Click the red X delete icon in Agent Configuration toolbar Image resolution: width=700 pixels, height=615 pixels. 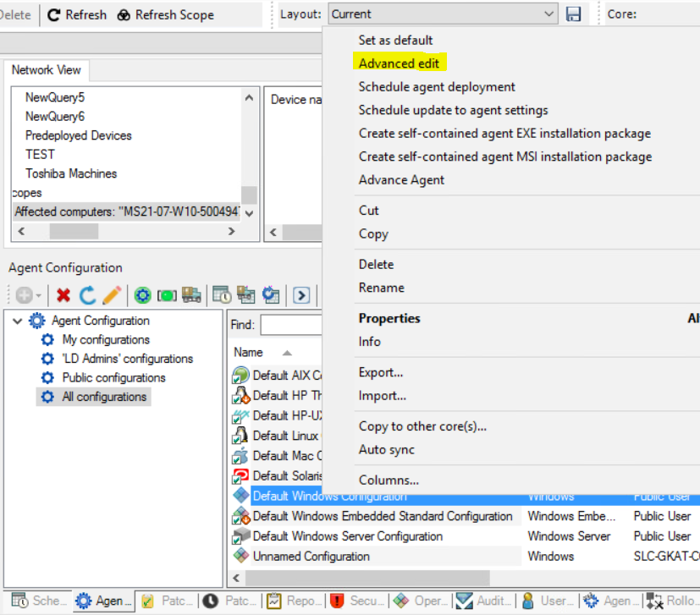click(63, 295)
